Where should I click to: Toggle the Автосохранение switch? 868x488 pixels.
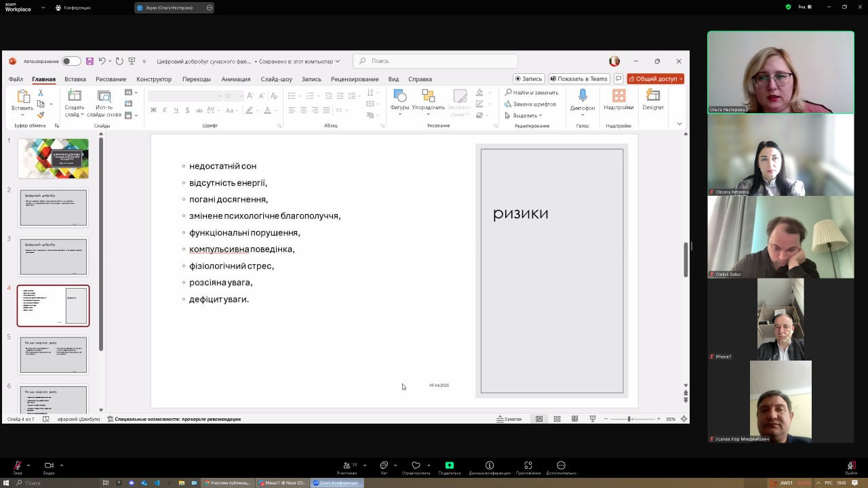click(x=71, y=61)
